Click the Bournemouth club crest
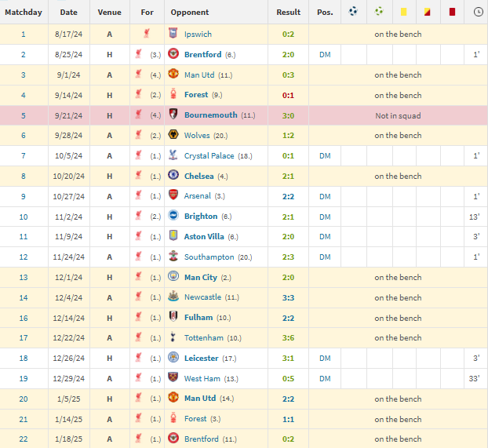 (x=173, y=115)
